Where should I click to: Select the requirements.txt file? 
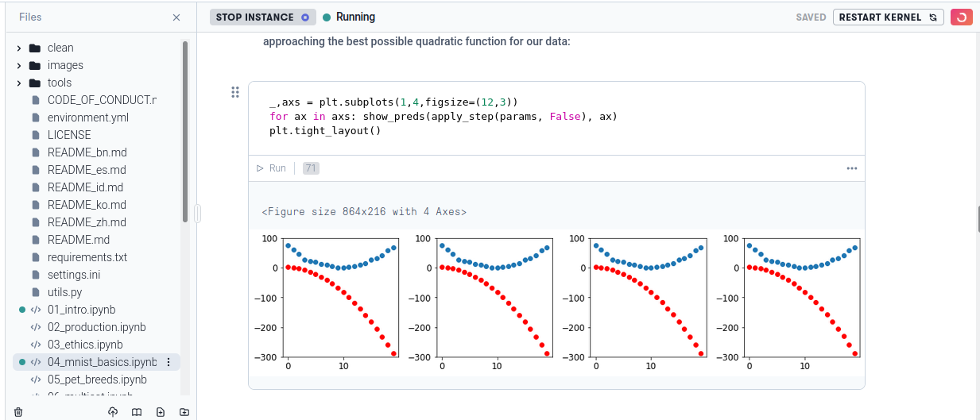click(87, 257)
